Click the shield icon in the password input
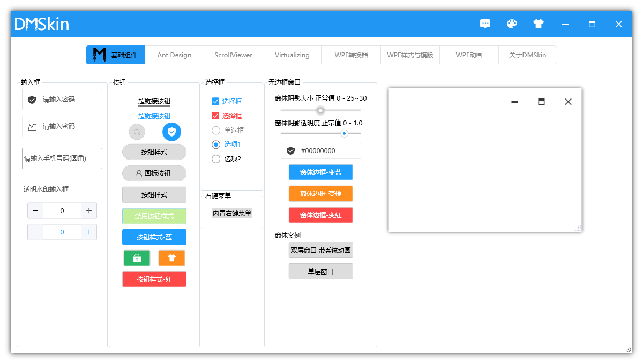643x364 pixels. pos(32,100)
